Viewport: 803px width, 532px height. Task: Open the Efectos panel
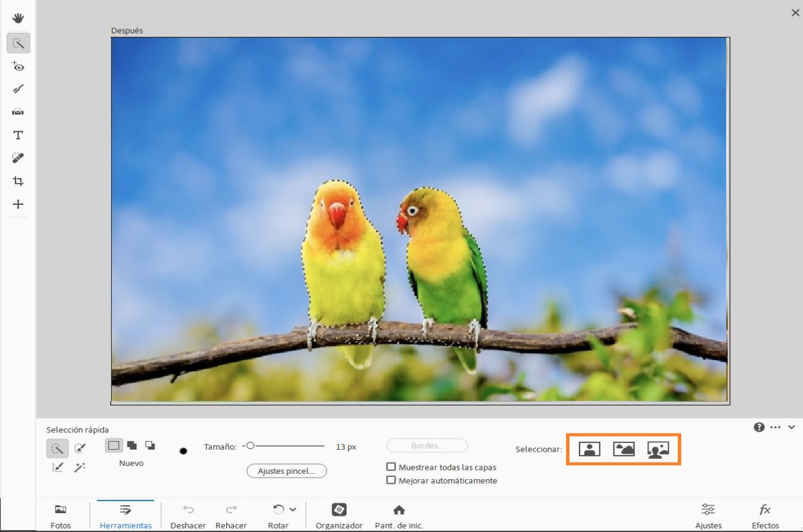point(765,515)
